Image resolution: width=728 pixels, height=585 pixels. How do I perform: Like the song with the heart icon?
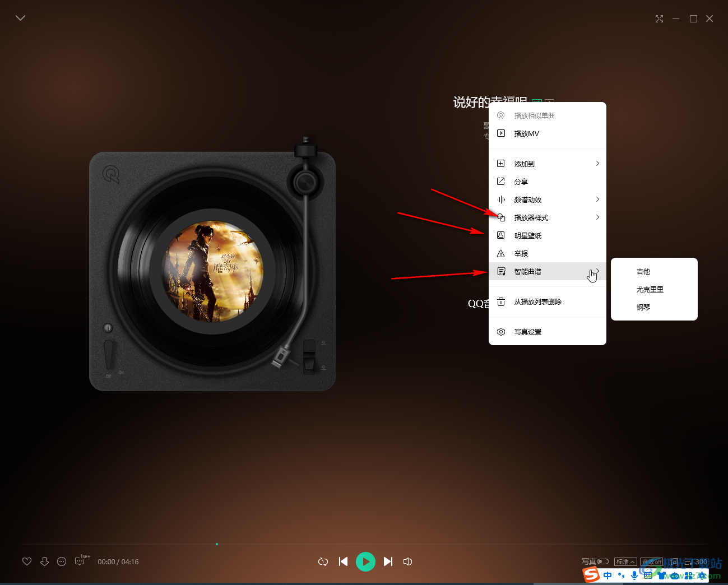pyautogui.click(x=27, y=561)
